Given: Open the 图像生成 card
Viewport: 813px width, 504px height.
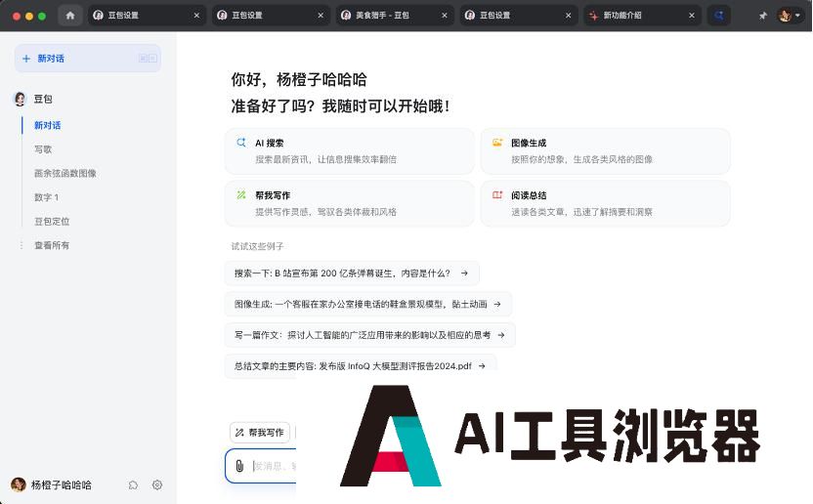Looking at the screenshot, I should click(605, 150).
